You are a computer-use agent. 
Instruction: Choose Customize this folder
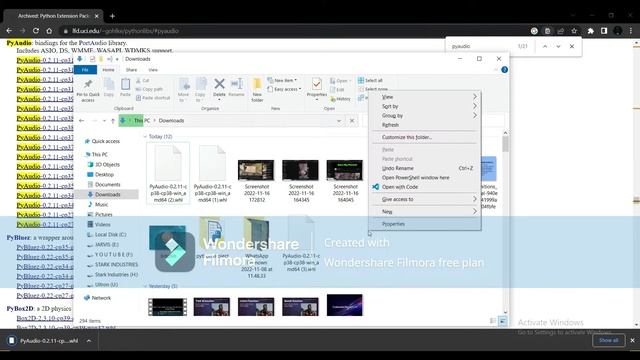pyautogui.click(x=424, y=137)
